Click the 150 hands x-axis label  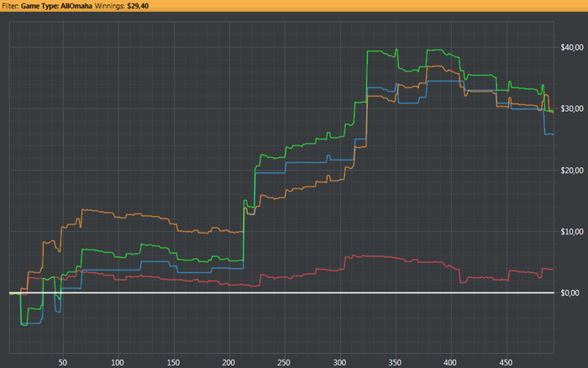click(173, 362)
